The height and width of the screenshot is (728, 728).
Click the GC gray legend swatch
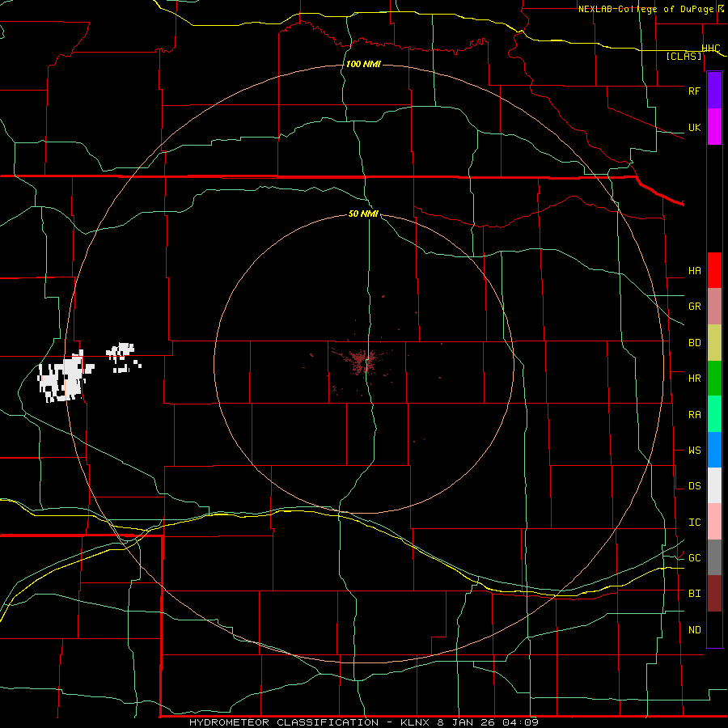[x=714, y=557]
